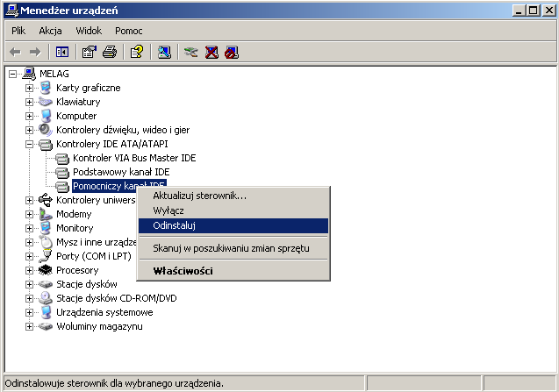The height and width of the screenshot is (392, 559).
Task: Select Podstawowy kanał IDE
Action: (121, 172)
